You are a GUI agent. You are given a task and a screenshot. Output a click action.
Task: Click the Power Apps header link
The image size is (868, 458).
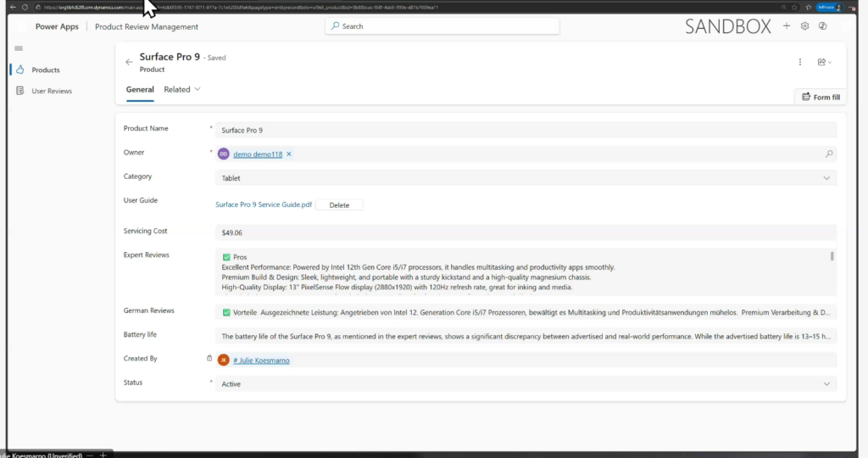tap(57, 26)
